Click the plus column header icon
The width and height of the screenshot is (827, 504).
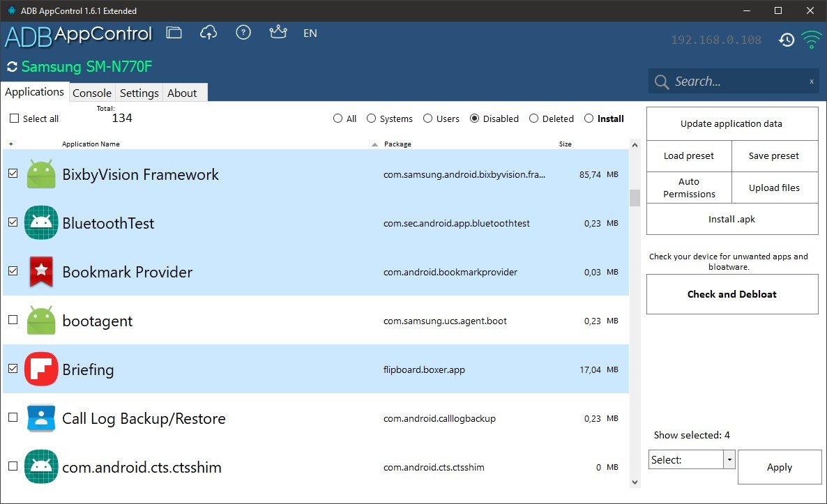[10, 144]
